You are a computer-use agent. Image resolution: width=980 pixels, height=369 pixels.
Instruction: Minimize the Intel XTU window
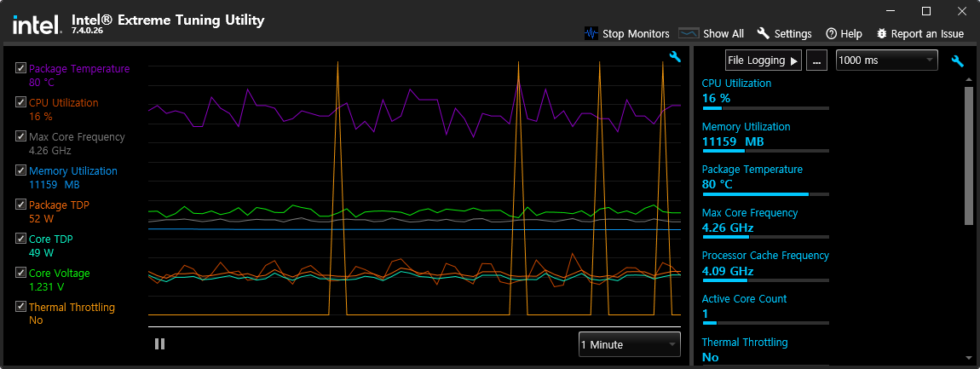(892, 10)
